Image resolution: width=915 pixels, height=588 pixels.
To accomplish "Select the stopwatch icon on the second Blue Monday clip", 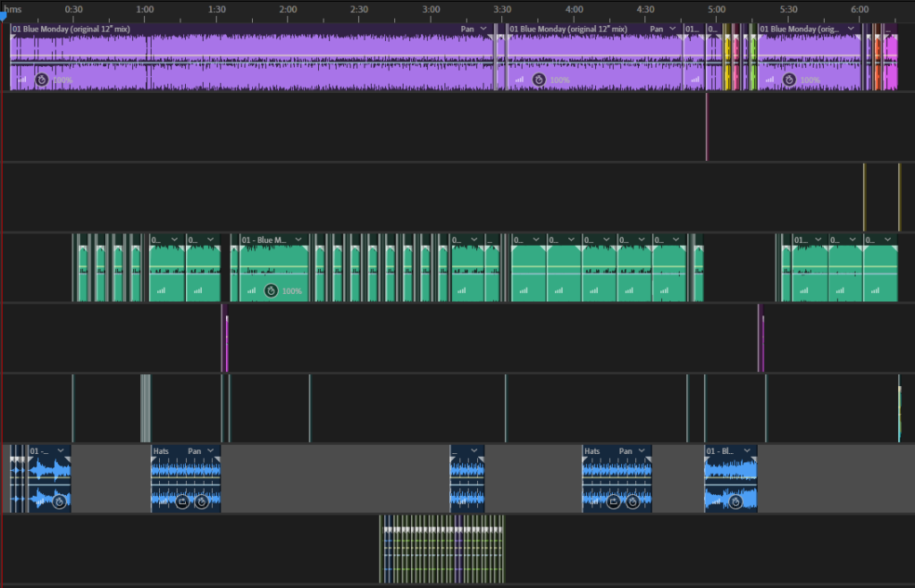I will pyautogui.click(x=538, y=80).
